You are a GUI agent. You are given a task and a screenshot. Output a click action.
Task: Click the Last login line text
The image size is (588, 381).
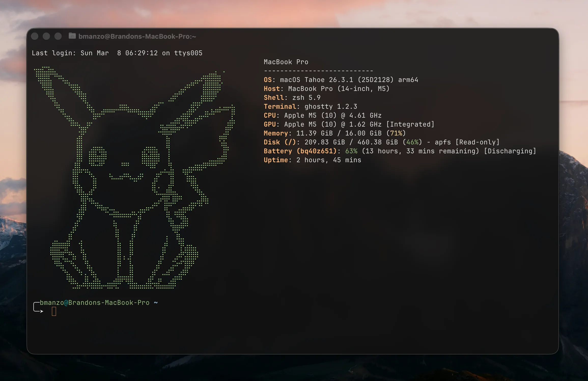tap(117, 53)
